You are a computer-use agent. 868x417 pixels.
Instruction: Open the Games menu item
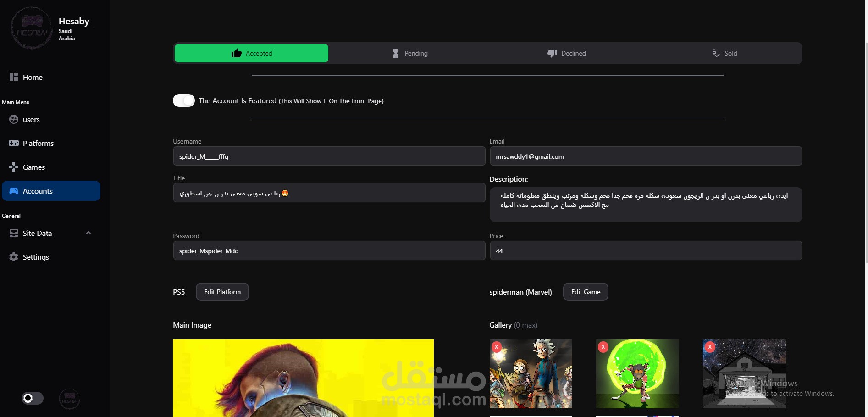pos(51,167)
